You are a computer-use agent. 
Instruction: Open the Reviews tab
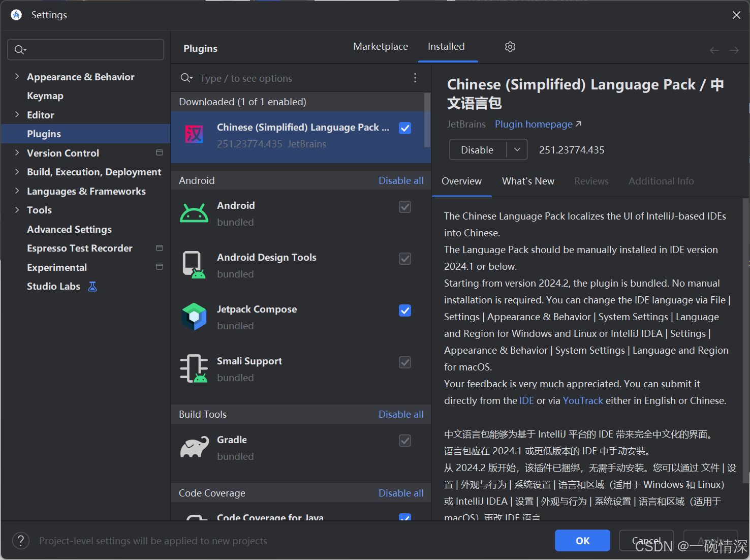tap(591, 181)
